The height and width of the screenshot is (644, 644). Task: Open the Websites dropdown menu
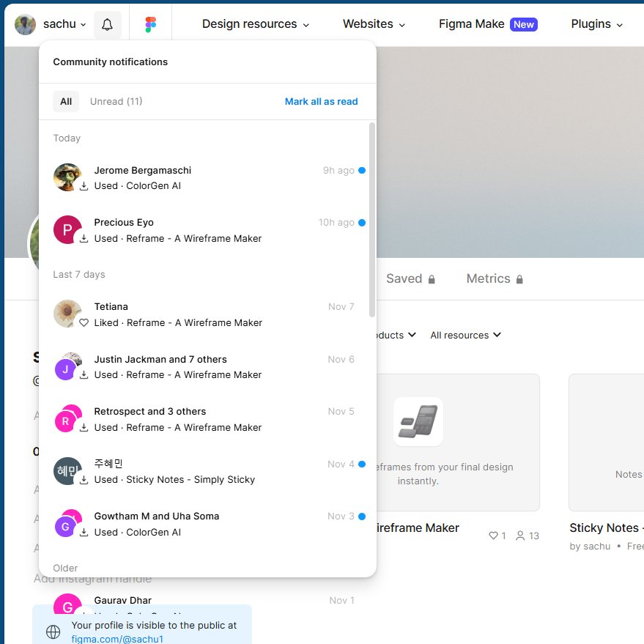(374, 24)
